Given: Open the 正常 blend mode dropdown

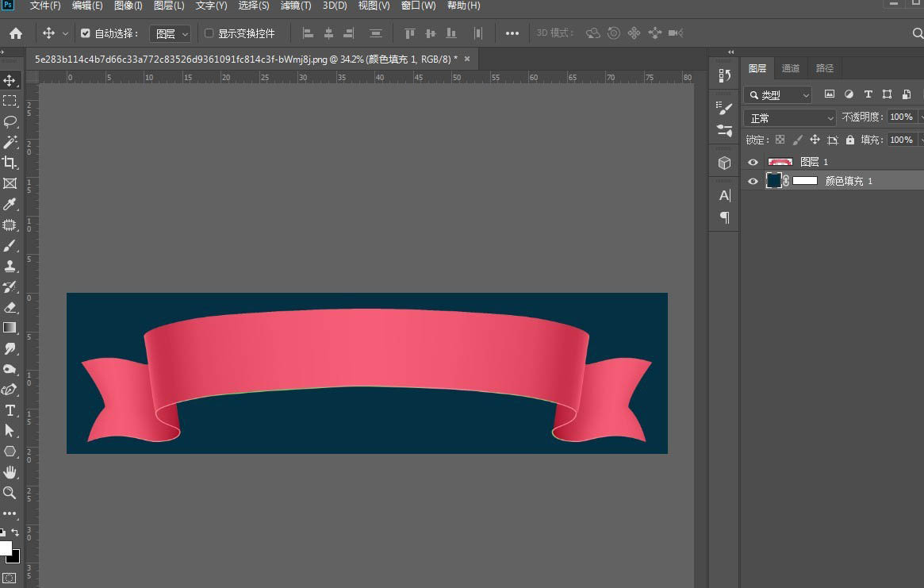Looking at the screenshot, I should [790, 117].
